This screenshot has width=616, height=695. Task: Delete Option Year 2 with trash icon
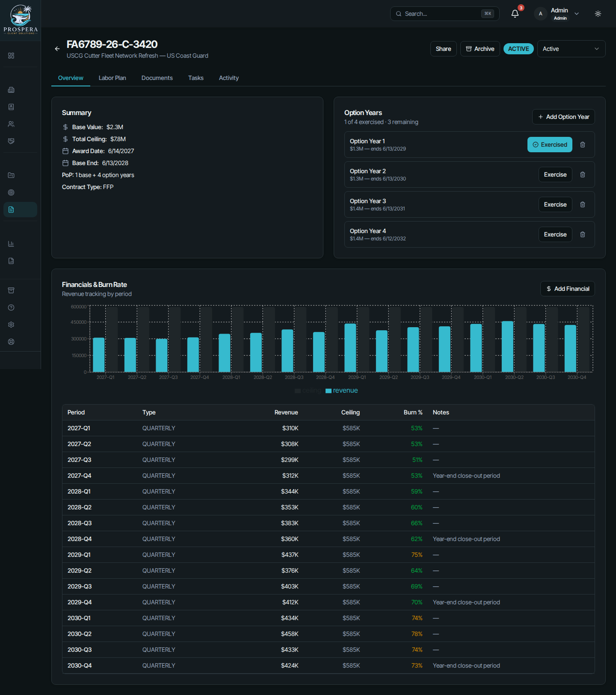(x=583, y=174)
